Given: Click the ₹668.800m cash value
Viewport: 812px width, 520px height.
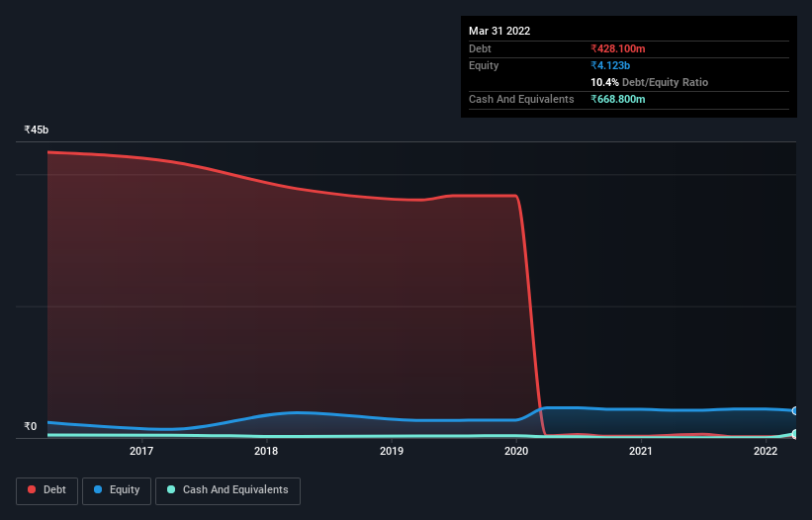Looking at the screenshot, I should coord(618,99).
